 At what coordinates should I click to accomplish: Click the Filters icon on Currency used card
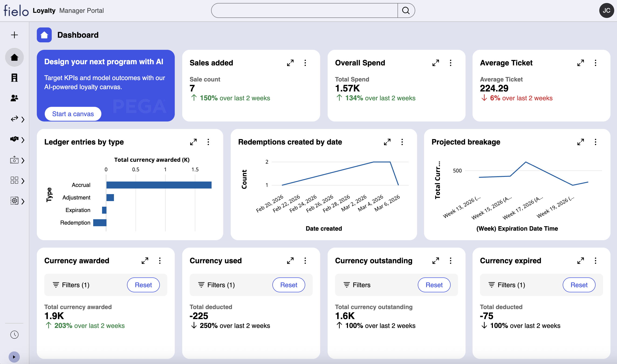click(x=201, y=285)
